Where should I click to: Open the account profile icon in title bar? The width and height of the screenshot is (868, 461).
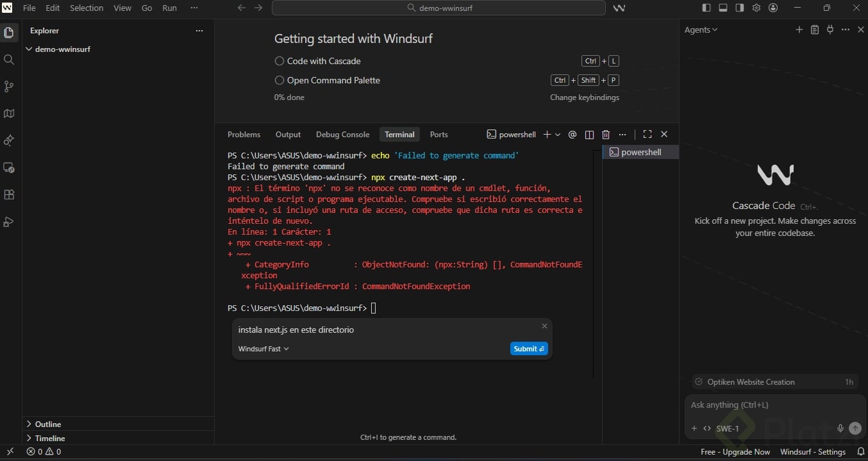click(x=773, y=8)
